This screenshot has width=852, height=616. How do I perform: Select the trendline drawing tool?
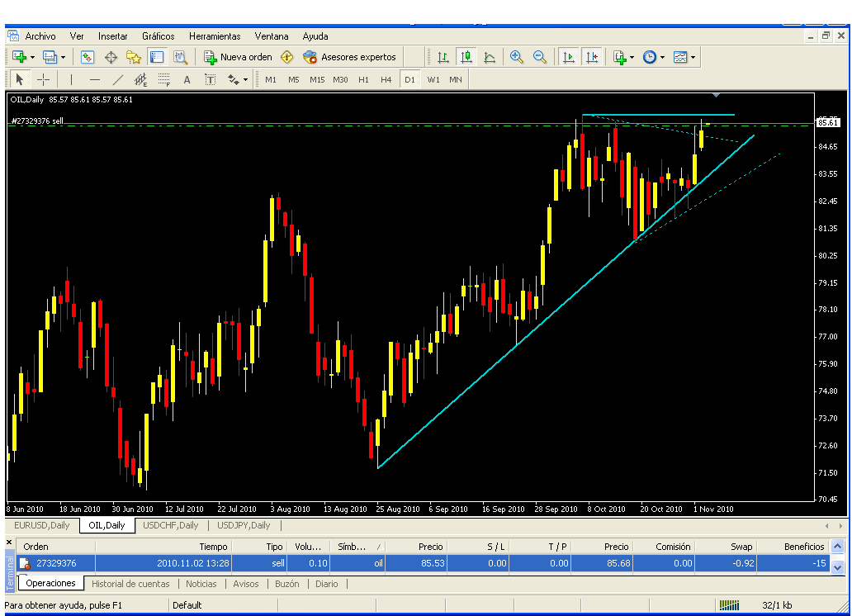[x=117, y=80]
